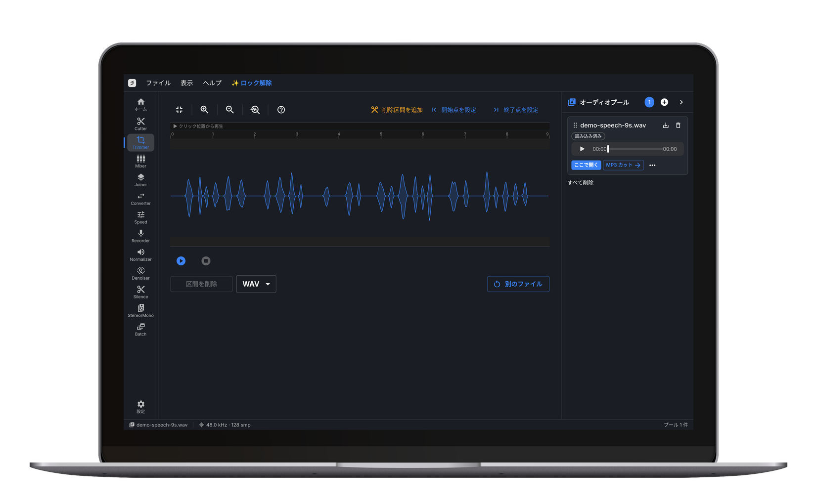Screen dimensions: 817x504
Task: Open settings at sidebar bottom
Action: coord(140,407)
